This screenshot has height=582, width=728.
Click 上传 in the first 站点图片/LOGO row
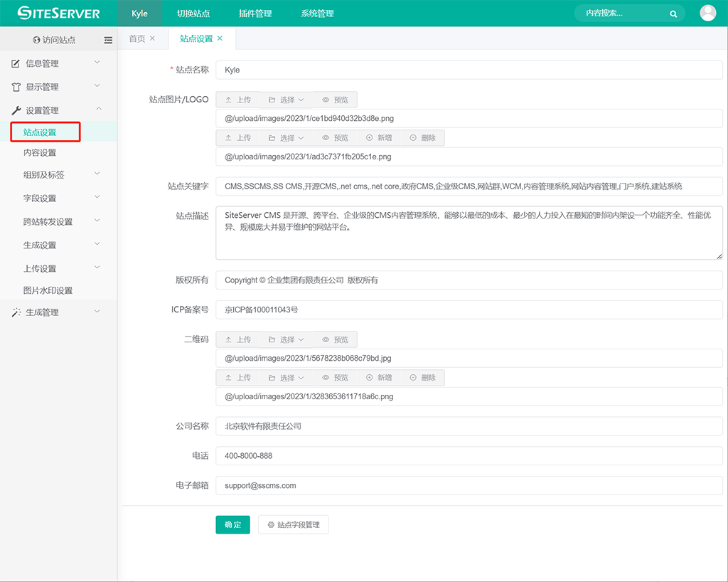pos(237,100)
